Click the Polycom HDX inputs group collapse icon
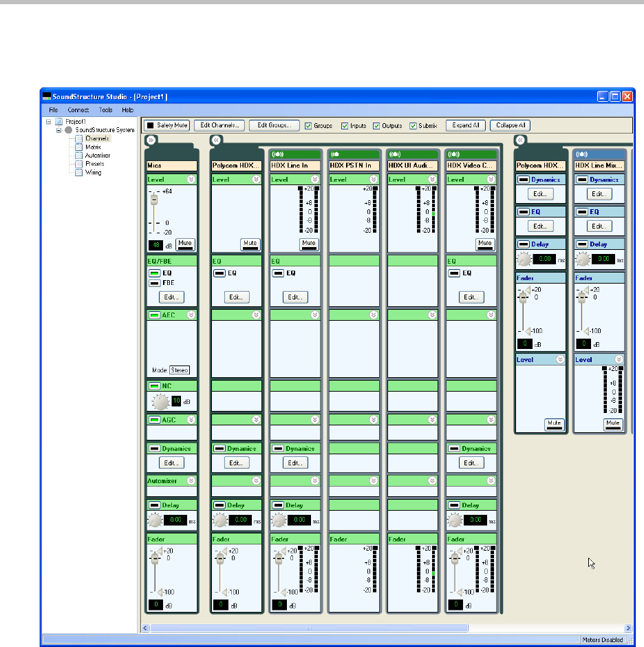Screen dimensions: 644x647 coord(216,139)
